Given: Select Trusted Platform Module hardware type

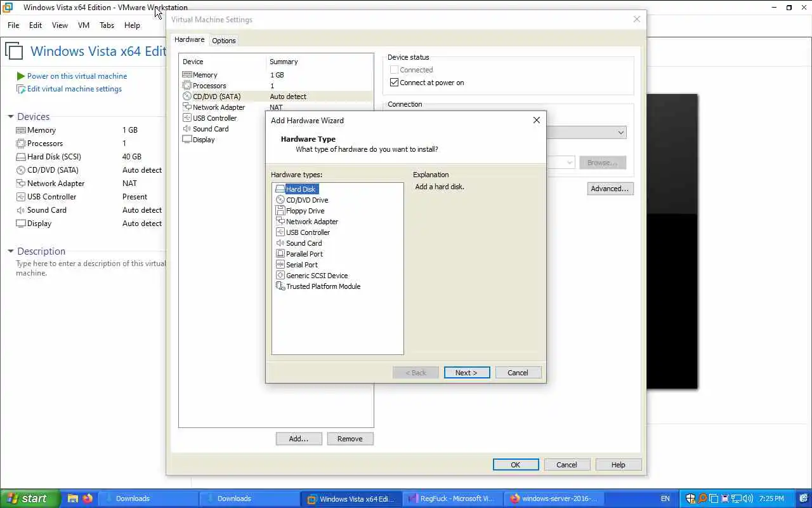Looking at the screenshot, I should click(318, 286).
